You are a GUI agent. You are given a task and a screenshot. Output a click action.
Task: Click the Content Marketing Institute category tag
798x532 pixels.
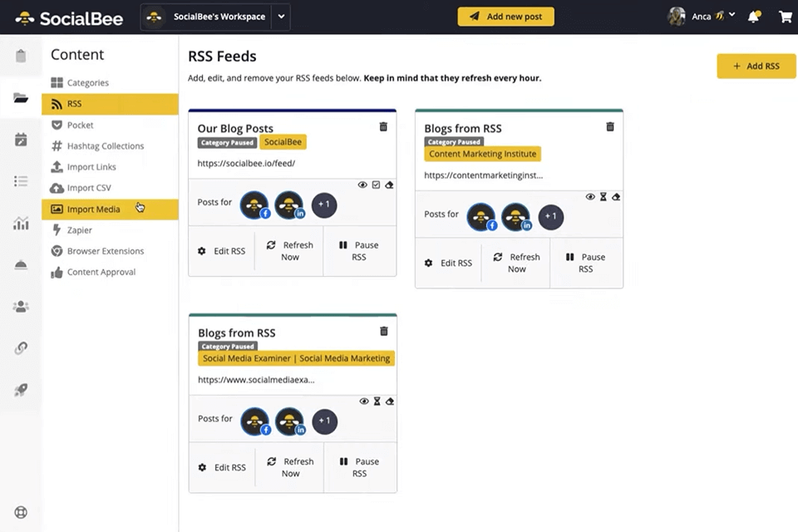click(482, 154)
